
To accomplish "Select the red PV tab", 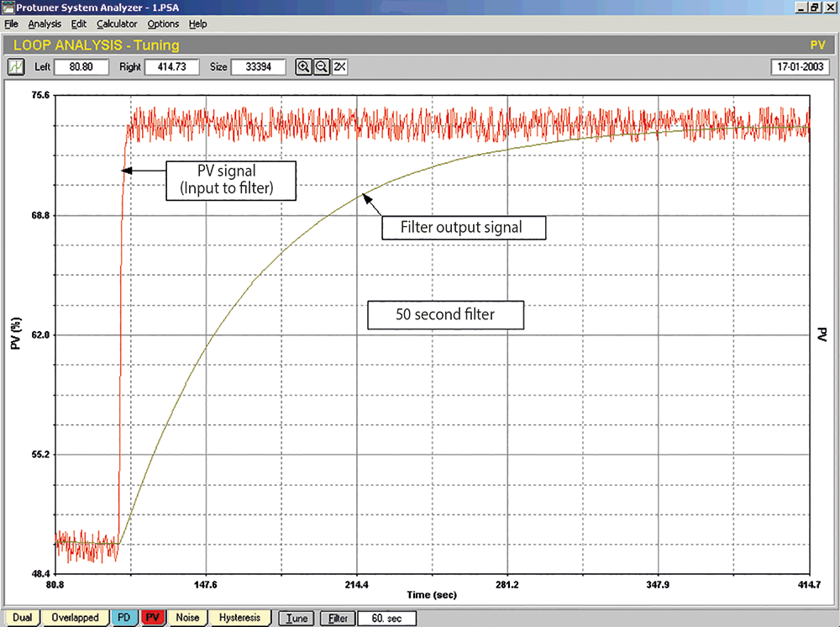I will pyautogui.click(x=153, y=618).
